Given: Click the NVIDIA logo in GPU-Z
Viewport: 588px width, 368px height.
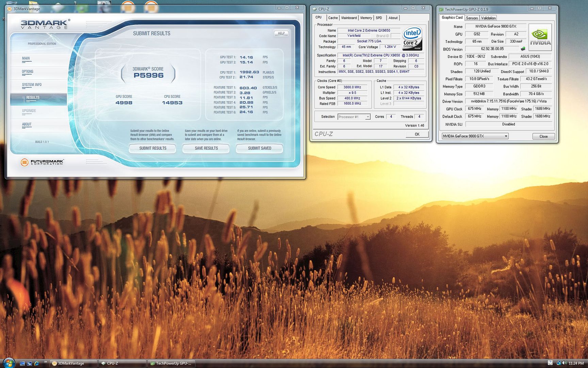Looking at the screenshot, I should [x=540, y=37].
